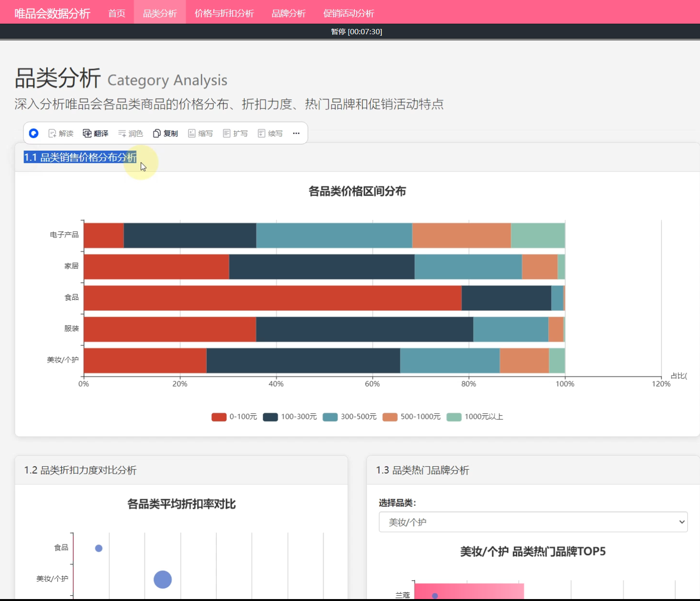
Task: Click 续写 in the floating toolbar
Action: (270, 133)
